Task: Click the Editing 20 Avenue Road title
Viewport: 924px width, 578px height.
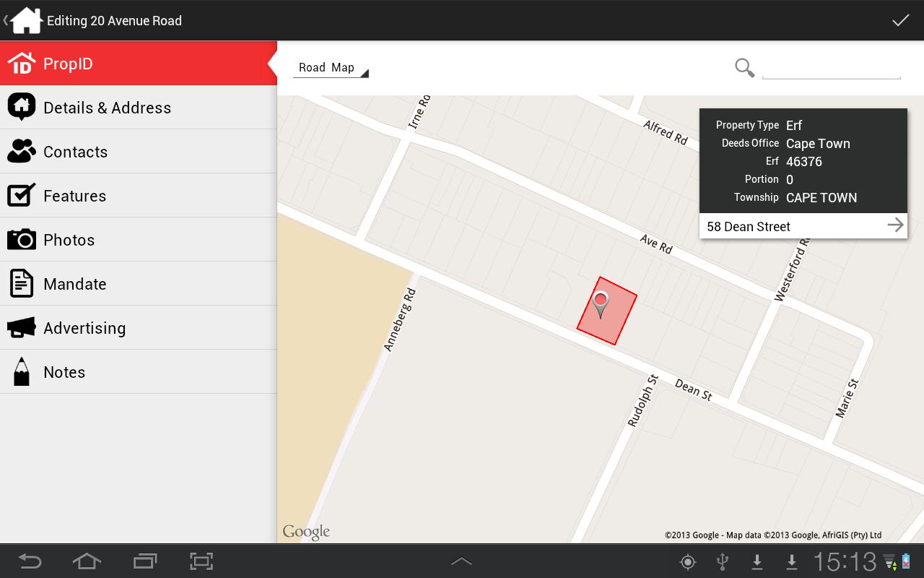Action: [x=114, y=20]
